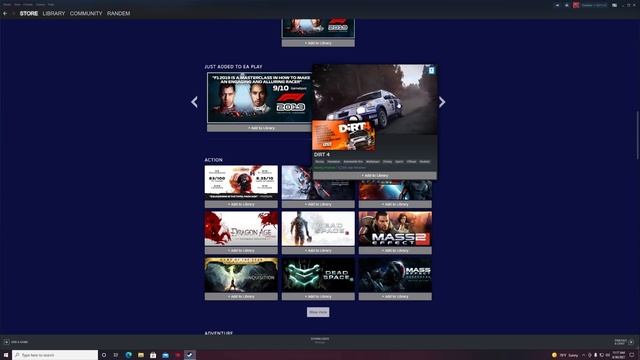Open Mail from the taskbar
The width and height of the screenshot is (640, 360).
coord(165,355)
